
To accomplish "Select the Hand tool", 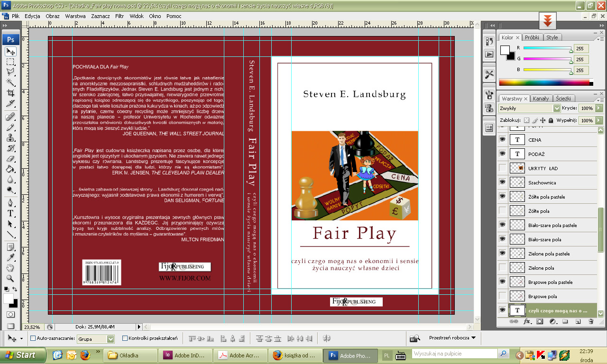I will click(x=10, y=268).
